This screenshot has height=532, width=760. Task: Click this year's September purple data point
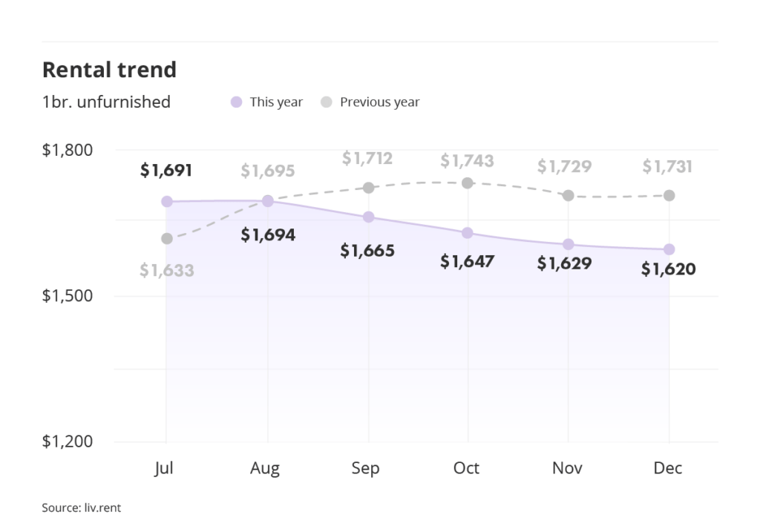(x=368, y=217)
